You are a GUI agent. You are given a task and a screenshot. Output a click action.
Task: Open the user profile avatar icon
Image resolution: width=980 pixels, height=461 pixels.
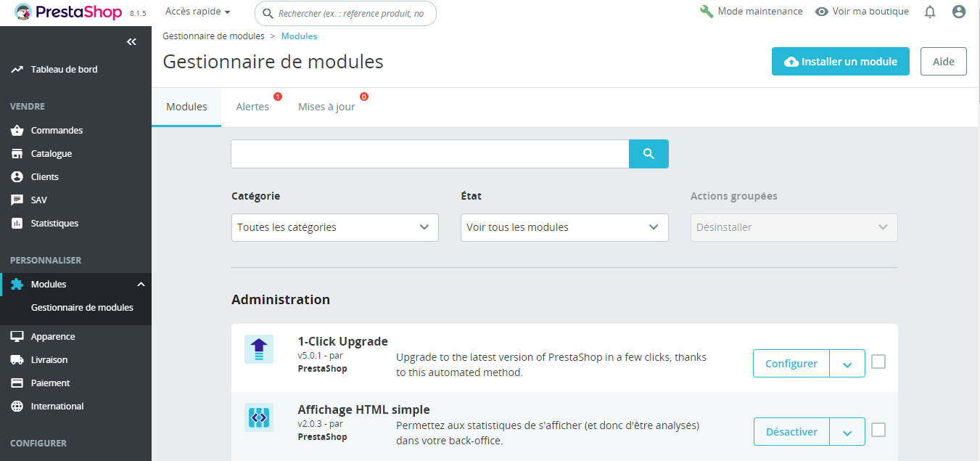tap(959, 12)
